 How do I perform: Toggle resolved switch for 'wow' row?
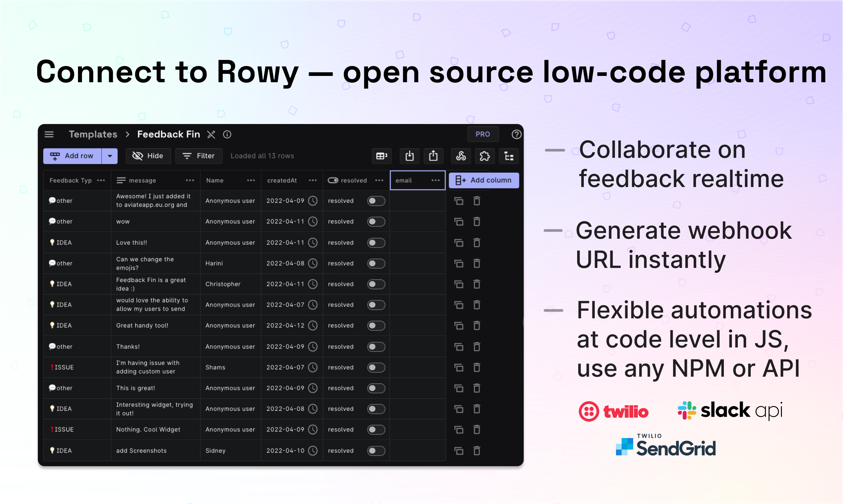376,221
